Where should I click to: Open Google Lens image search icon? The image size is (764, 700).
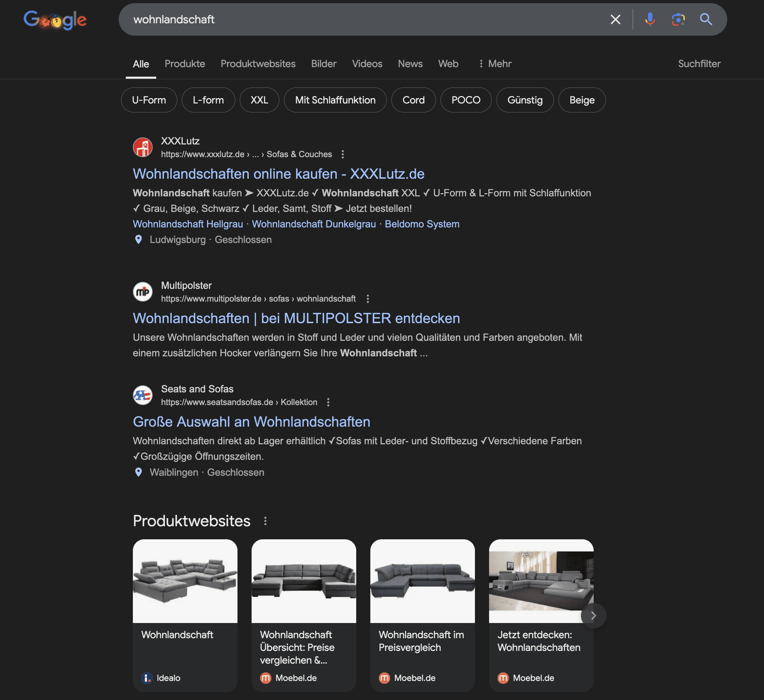(x=678, y=19)
